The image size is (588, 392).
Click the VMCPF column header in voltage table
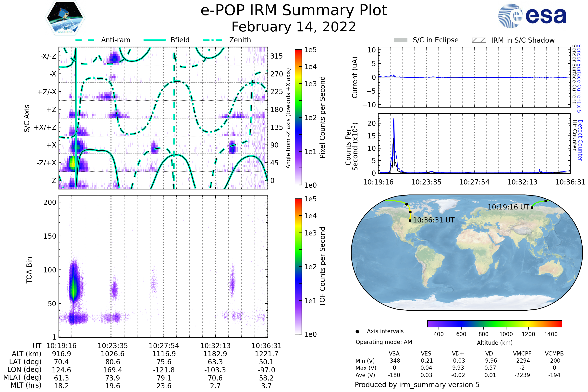coord(522,354)
